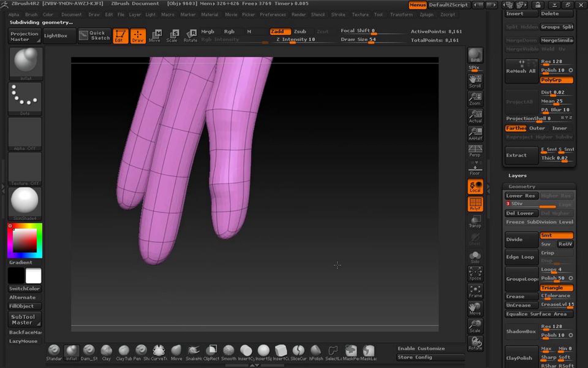Click the Frame view icon

(x=475, y=291)
